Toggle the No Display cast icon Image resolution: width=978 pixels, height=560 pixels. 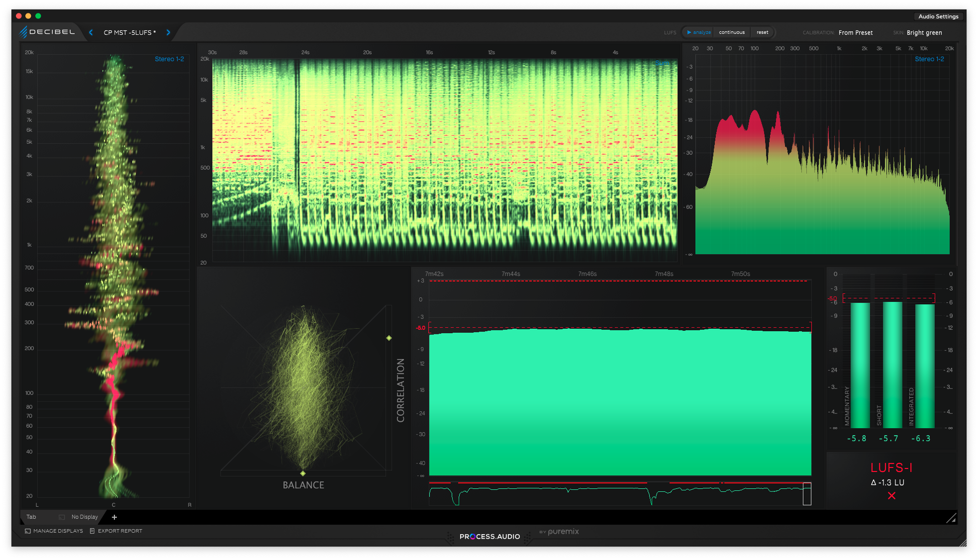pos(62,517)
